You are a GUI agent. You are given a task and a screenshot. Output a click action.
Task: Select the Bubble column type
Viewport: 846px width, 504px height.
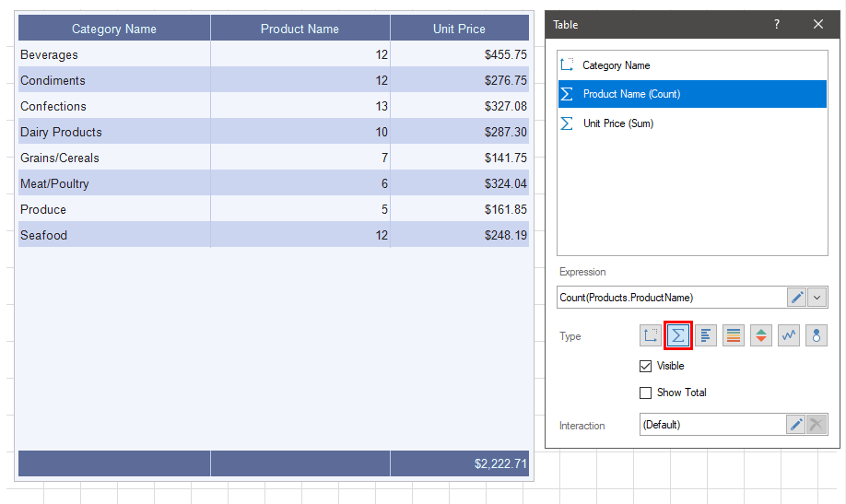[817, 336]
